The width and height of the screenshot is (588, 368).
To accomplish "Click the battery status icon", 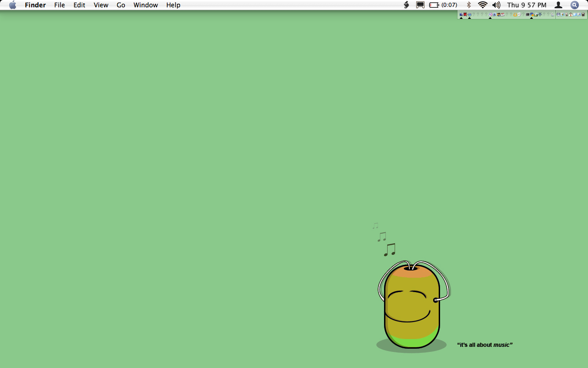I will (x=434, y=5).
